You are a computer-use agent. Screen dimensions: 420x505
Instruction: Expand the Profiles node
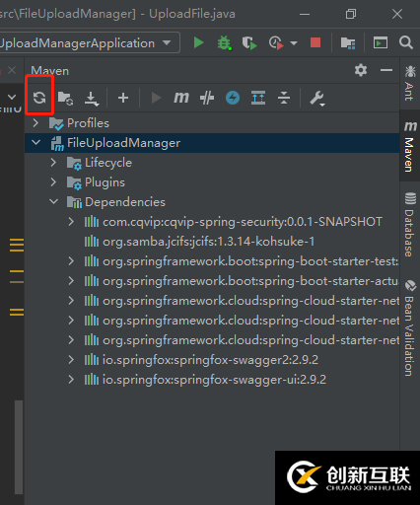(35, 123)
